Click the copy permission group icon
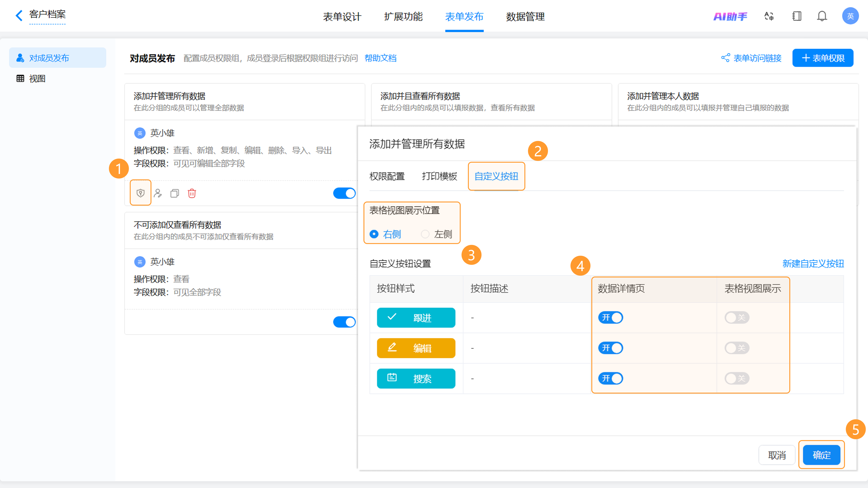Viewport: 868px width, 488px height. click(175, 193)
